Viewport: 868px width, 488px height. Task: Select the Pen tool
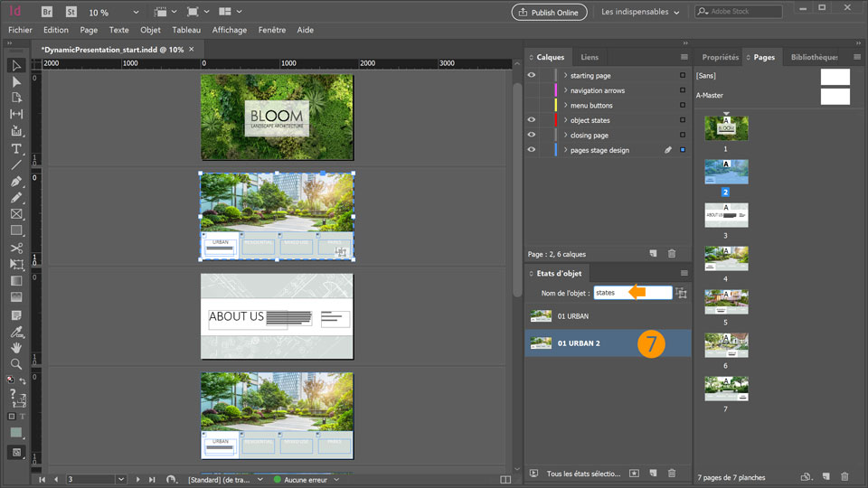16,182
